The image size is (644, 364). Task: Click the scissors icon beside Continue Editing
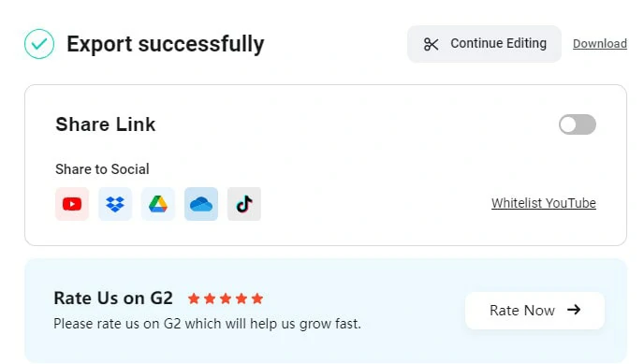[x=431, y=44]
